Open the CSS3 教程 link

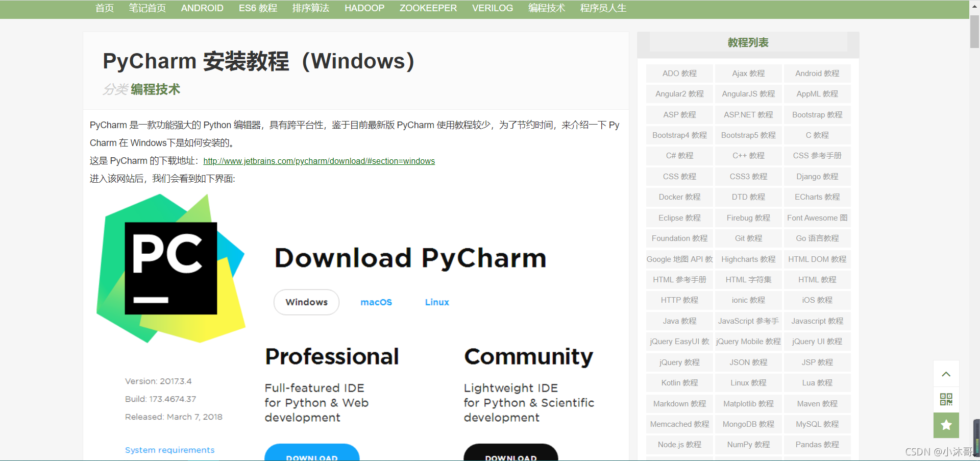click(748, 177)
